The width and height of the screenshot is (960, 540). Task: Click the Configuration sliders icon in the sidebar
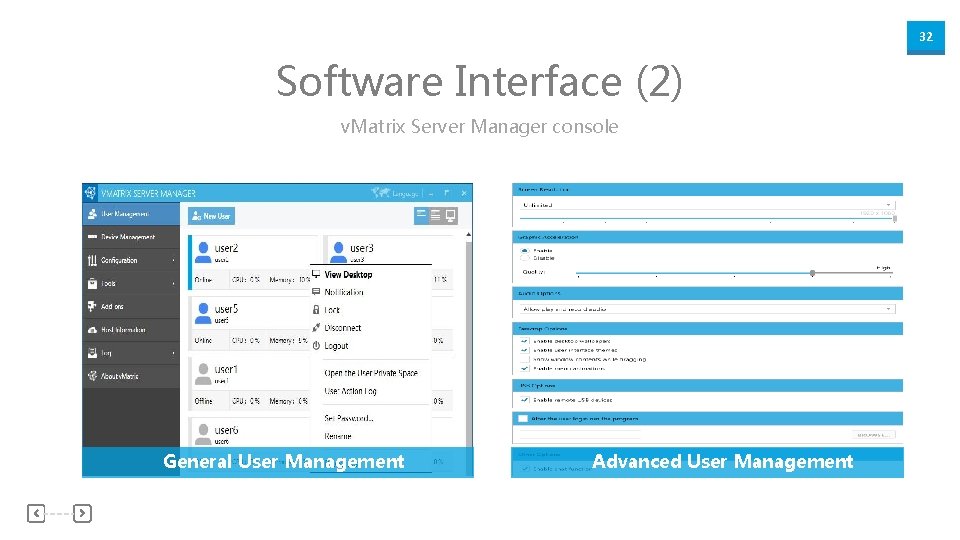pos(92,260)
